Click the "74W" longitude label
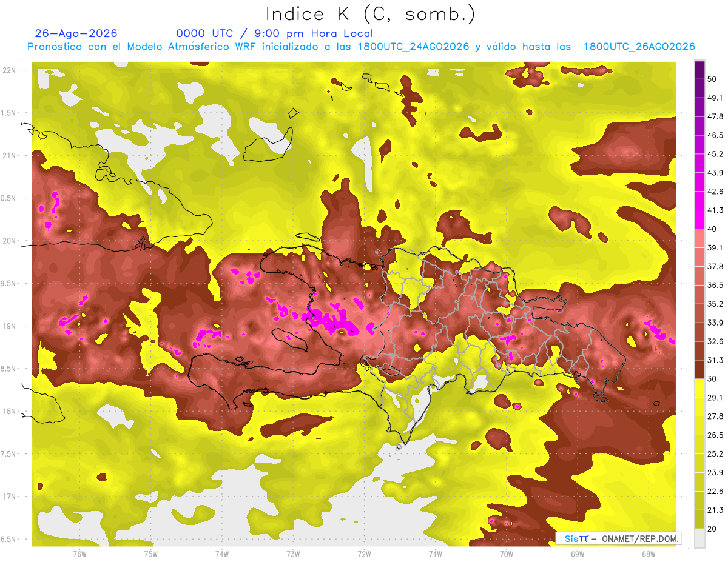The width and height of the screenshot is (728, 562). tap(221, 554)
